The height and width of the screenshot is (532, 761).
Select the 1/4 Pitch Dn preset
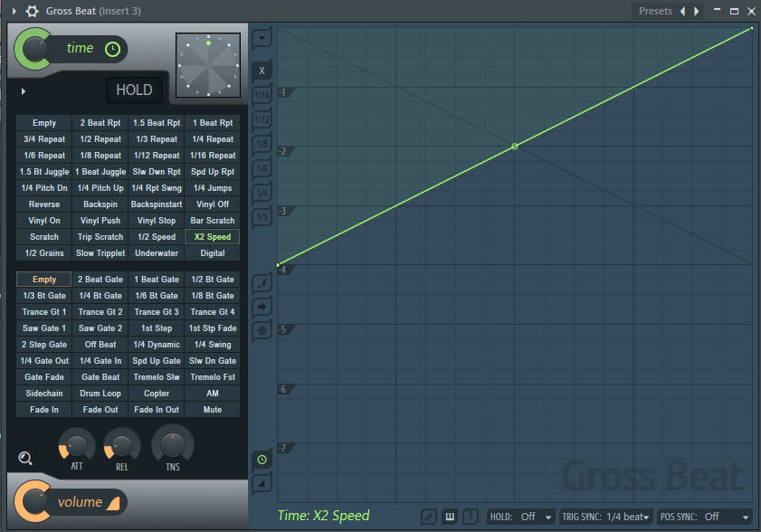point(44,188)
